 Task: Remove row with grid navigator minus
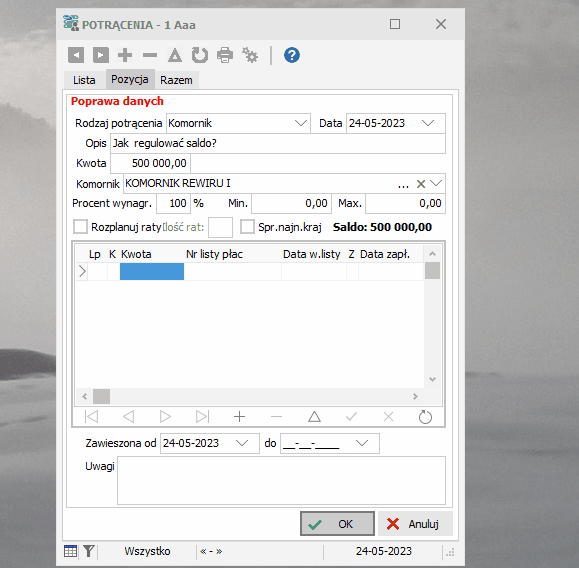coord(276,417)
